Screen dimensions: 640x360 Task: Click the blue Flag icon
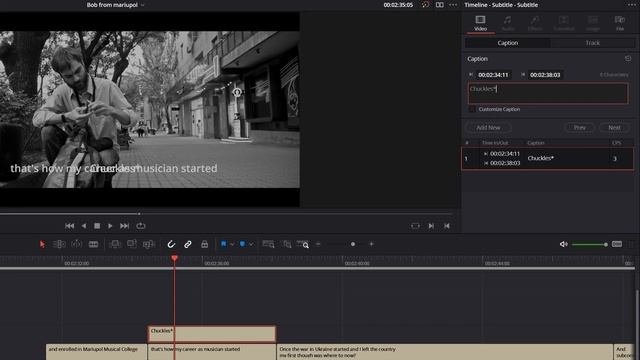224,244
